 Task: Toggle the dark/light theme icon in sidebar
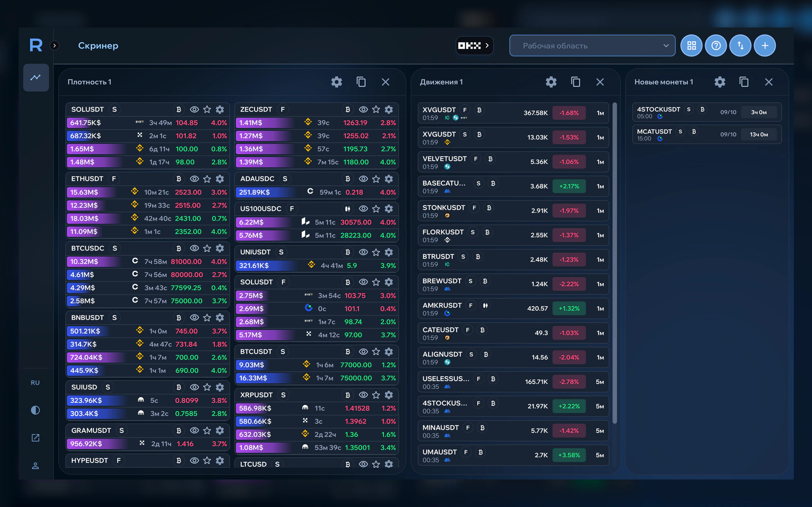coord(35,410)
